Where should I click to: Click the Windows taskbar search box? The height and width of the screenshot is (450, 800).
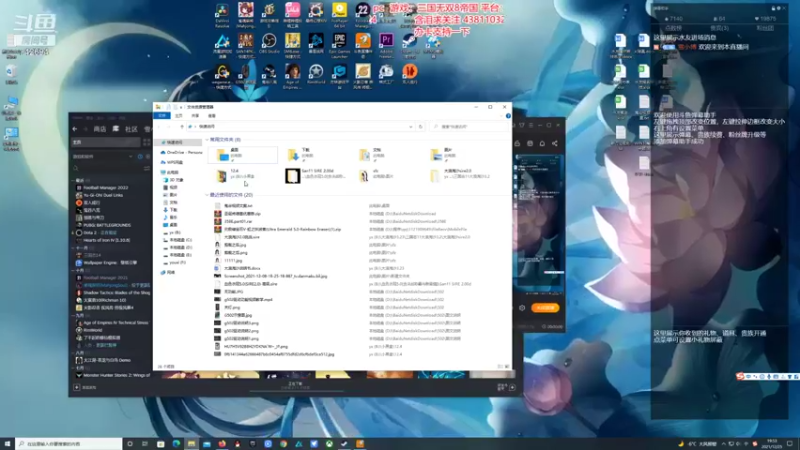(68, 444)
